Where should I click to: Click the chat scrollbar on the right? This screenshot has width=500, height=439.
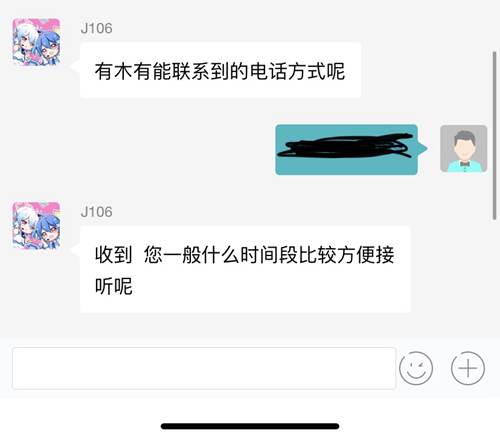[494, 136]
